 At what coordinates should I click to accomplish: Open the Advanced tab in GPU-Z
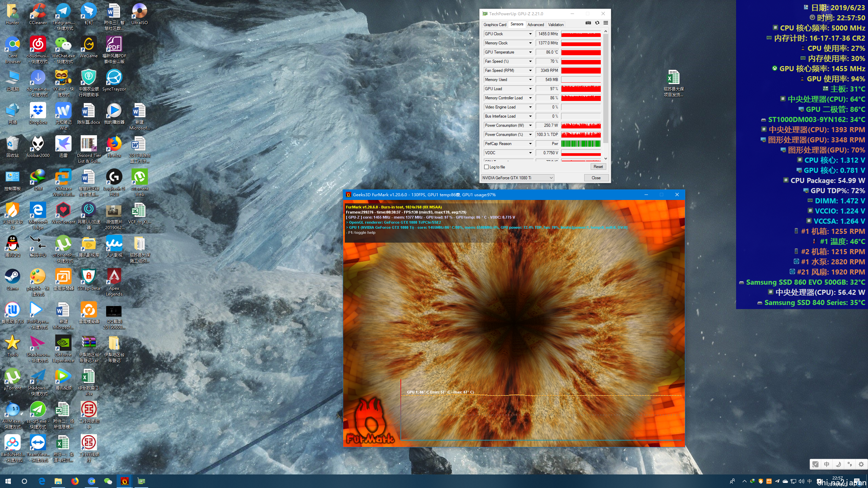tap(536, 24)
